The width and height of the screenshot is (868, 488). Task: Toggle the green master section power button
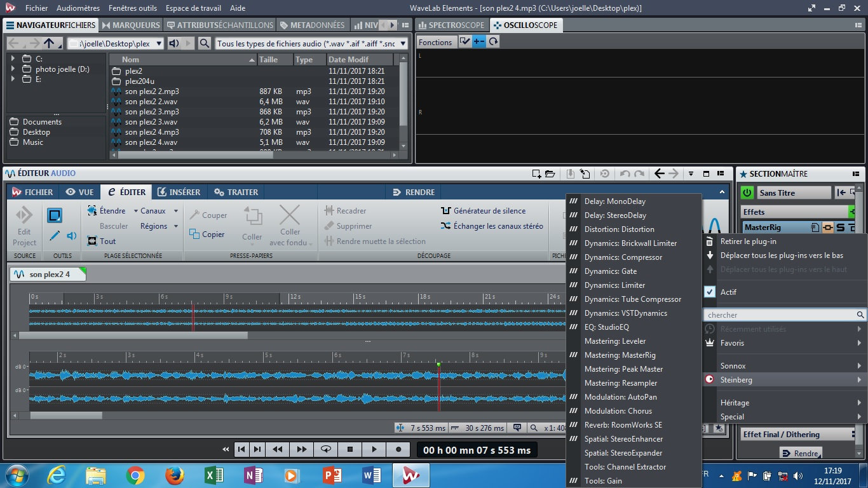(x=747, y=193)
